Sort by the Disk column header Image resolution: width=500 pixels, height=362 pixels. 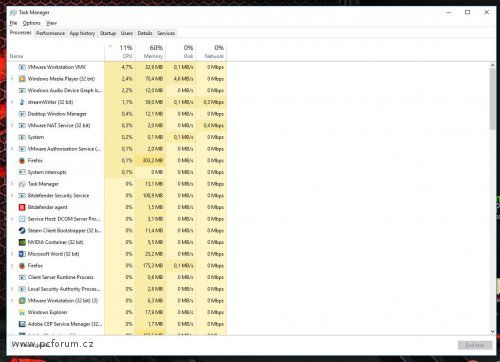point(181,52)
